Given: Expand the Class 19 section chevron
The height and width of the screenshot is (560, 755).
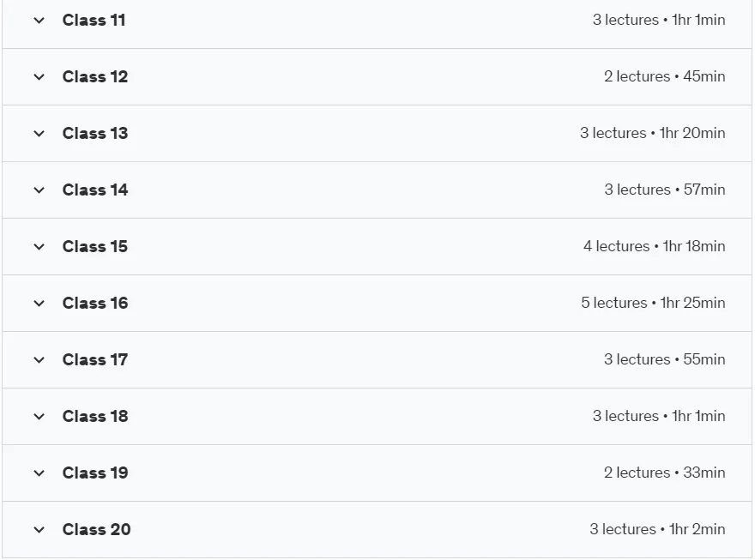Looking at the screenshot, I should point(39,473).
